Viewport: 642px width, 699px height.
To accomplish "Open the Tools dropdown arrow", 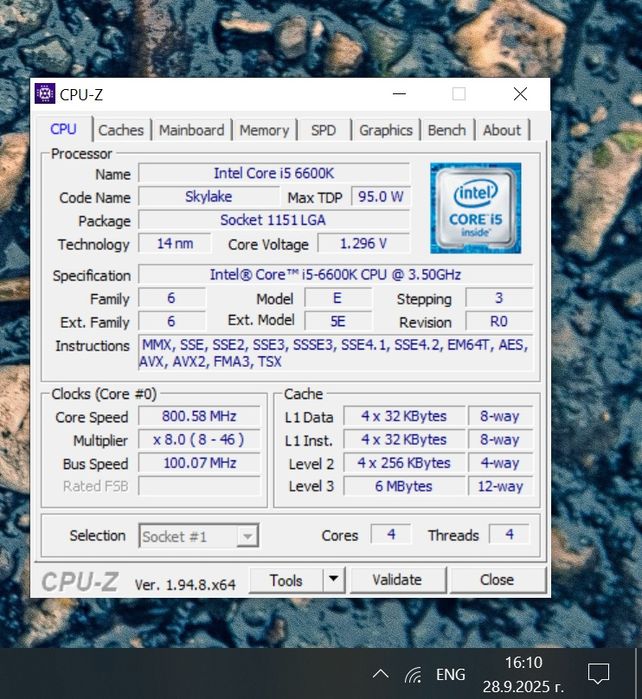I will pyautogui.click(x=333, y=580).
